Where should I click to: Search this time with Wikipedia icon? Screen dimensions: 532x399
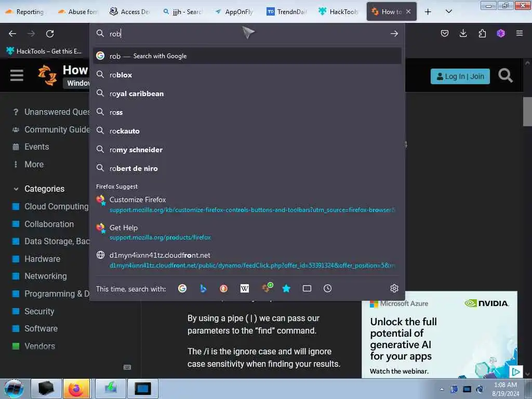[244, 288]
